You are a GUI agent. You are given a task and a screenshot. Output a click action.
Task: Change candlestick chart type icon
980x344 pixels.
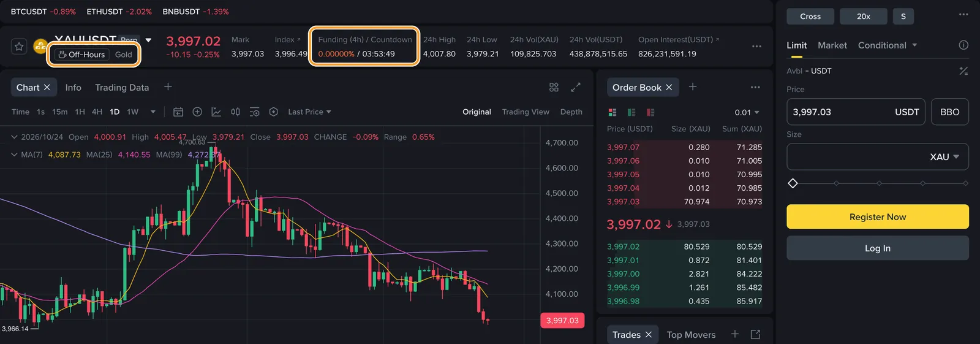click(x=235, y=112)
